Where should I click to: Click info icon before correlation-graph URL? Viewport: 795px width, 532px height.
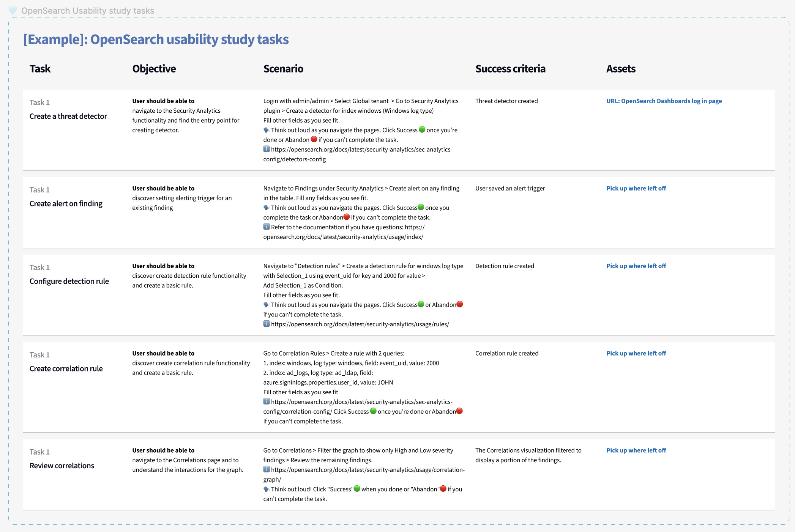click(x=267, y=469)
